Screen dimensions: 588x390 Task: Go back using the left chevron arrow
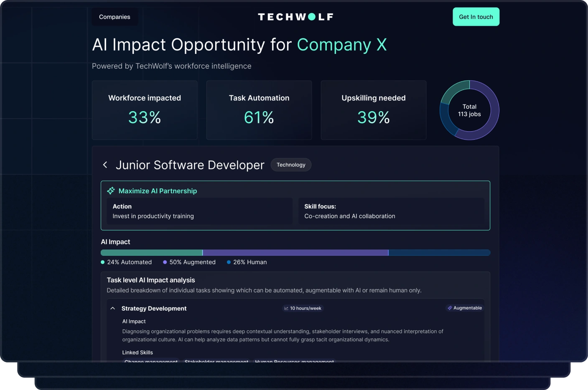tap(105, 165)
